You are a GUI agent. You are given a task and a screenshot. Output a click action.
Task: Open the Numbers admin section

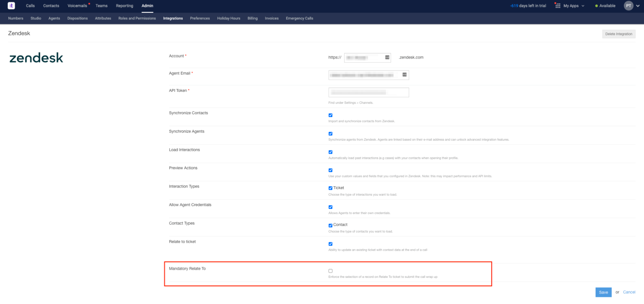[x=16, y=18]
